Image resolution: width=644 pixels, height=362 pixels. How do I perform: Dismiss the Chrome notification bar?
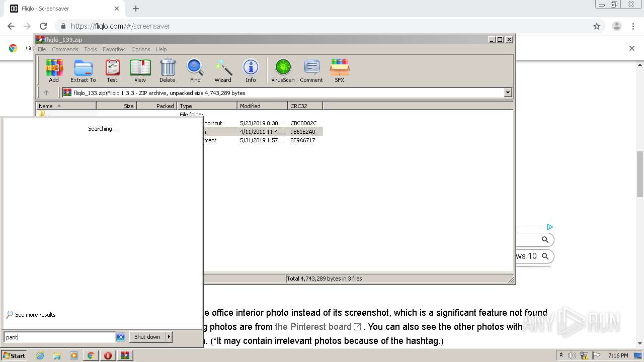point(632,48)
